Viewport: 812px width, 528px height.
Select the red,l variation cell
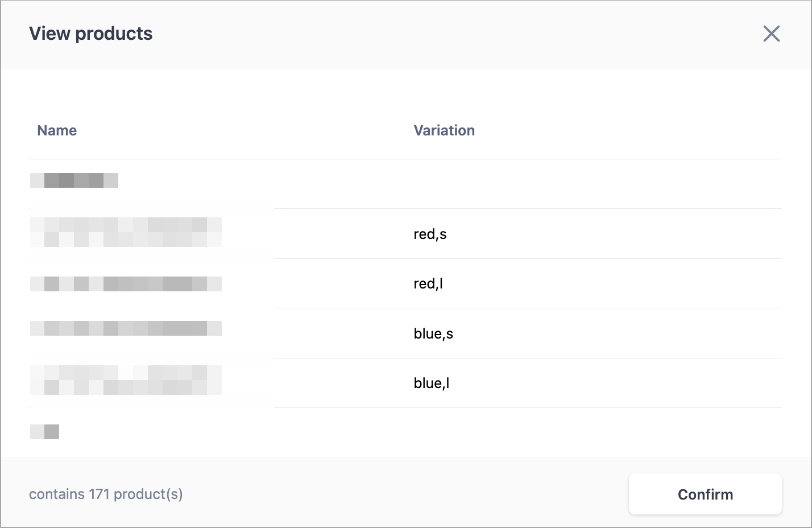click(x=428, y=283)
